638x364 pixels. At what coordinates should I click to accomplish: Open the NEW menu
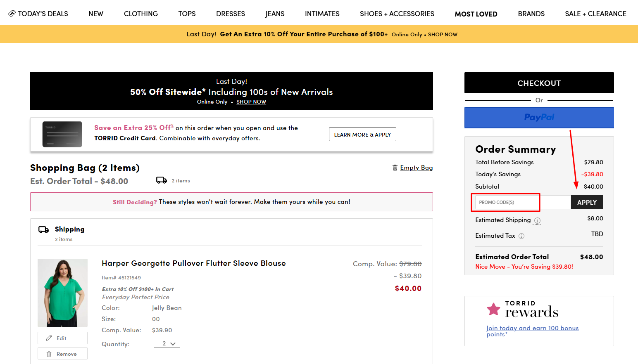[96, 14]
